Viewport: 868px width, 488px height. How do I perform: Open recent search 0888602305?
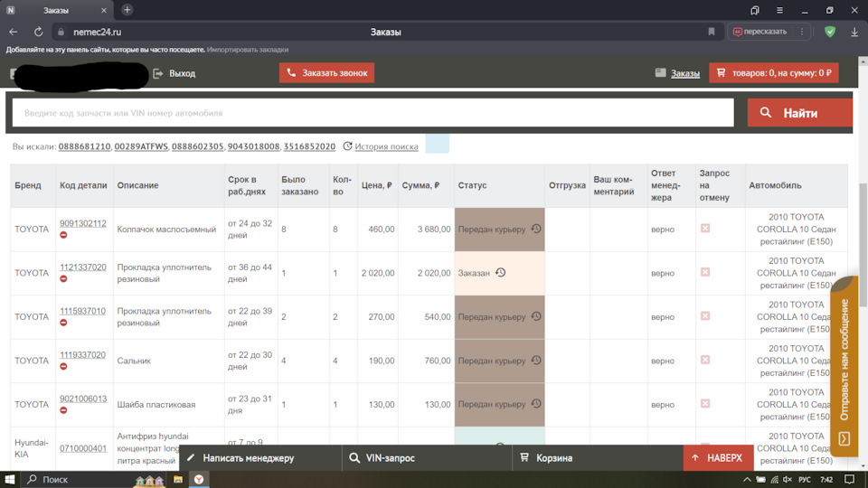pos(198,146)
